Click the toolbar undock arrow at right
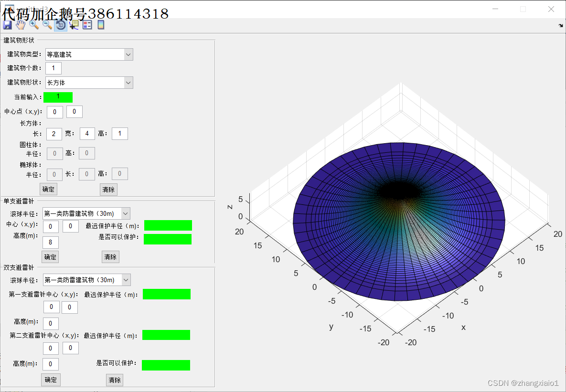566x392 pixels. click(x=561, y=26)
